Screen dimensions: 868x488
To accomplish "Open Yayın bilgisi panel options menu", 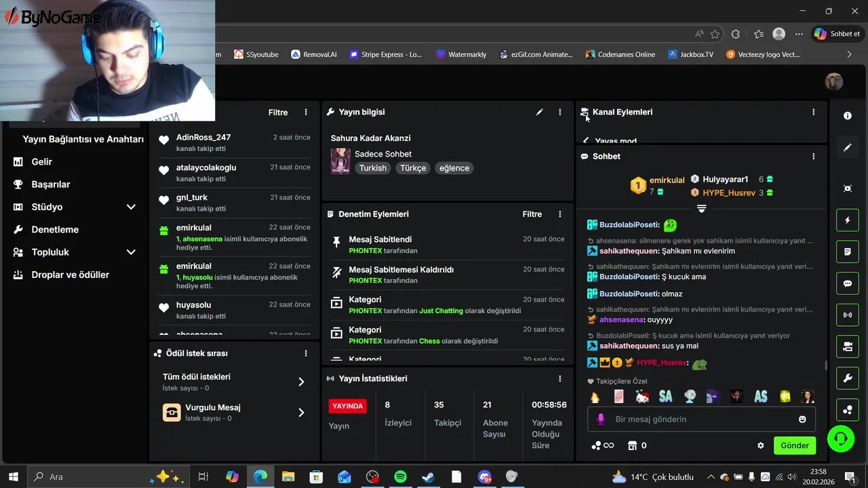I will tap(559, 112).
